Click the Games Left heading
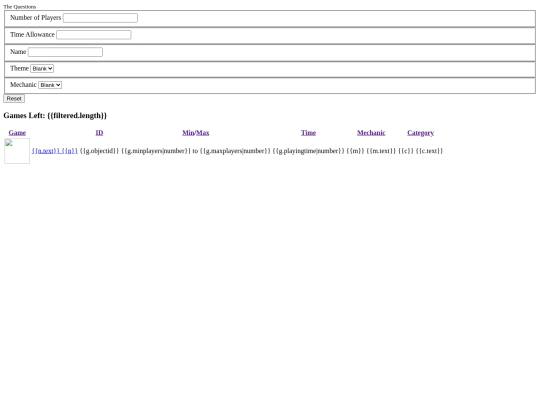Image resolution: width=540 pixels, height=405 pixels. click(55, 115)
